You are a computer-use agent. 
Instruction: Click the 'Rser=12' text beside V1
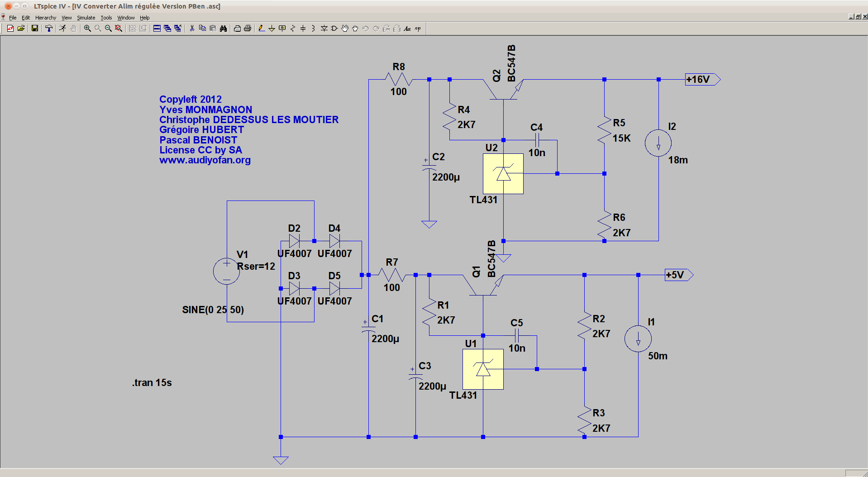click(x=256, y=267)
